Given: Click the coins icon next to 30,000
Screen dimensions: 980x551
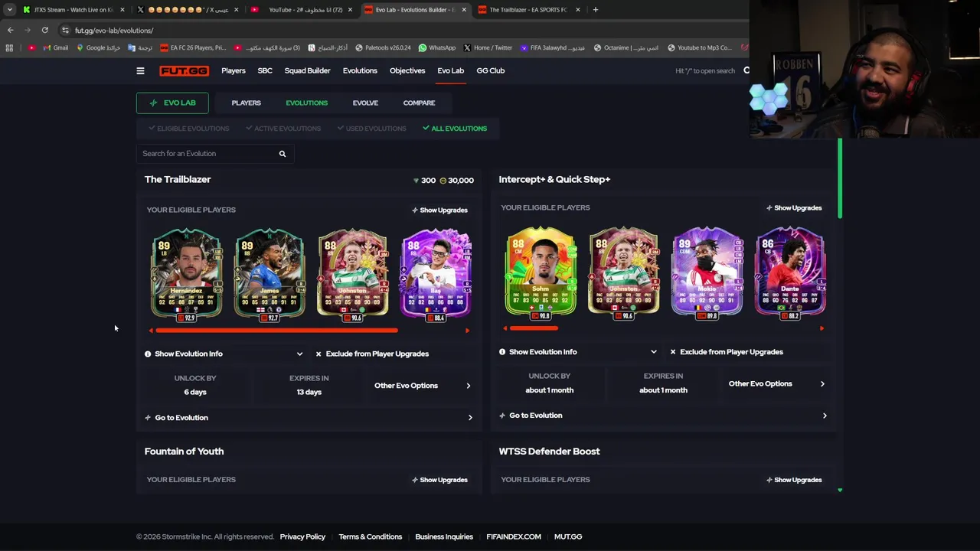Looking at the screenshot, I should click(443, 181).
